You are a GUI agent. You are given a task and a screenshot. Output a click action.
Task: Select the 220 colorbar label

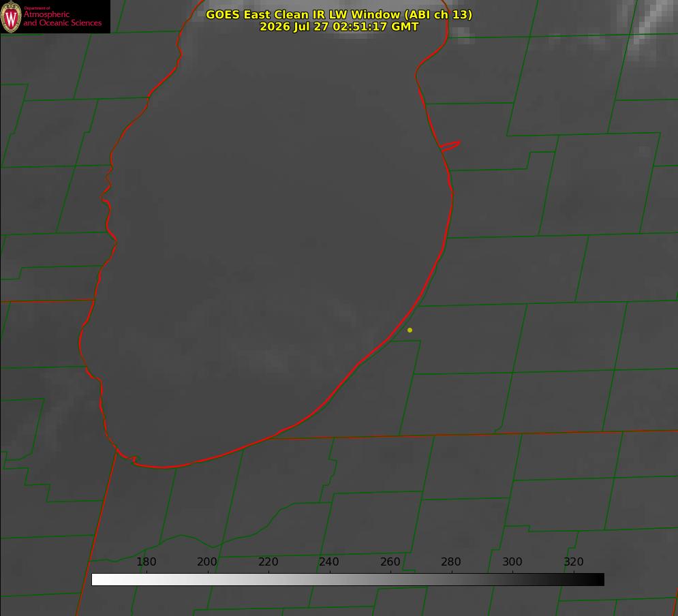(x=268, y=561)
